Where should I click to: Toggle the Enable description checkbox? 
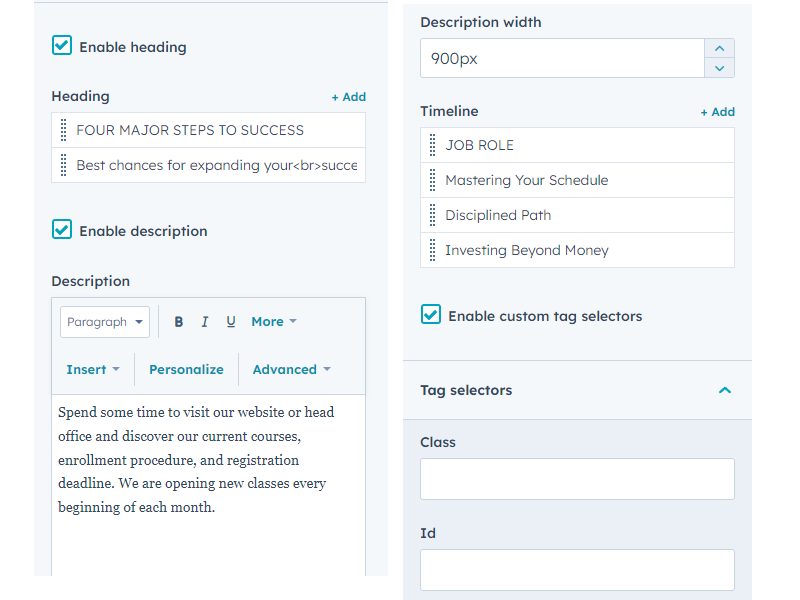coord(62,230)
